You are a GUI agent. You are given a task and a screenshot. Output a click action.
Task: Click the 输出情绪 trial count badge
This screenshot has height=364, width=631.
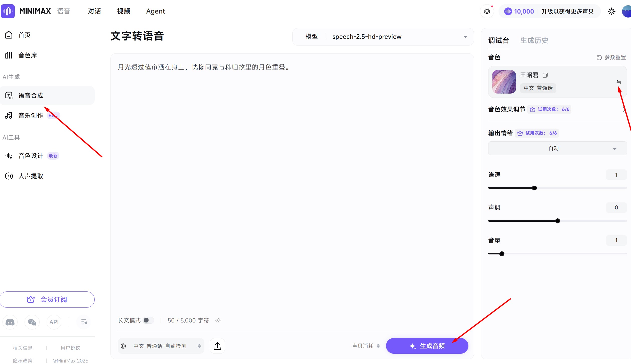pos(537,133)
